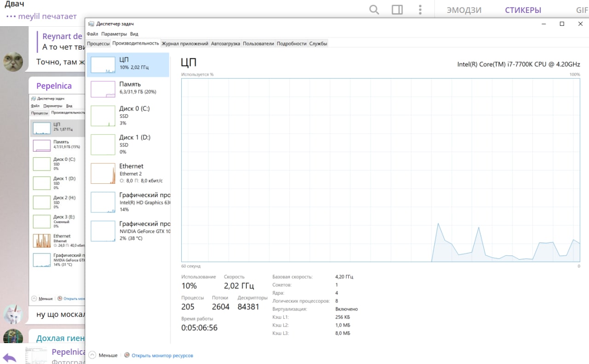Screen dimensions: 589x364
Task: Open Дохлая гиена sender name
Action: pos(60,338)
